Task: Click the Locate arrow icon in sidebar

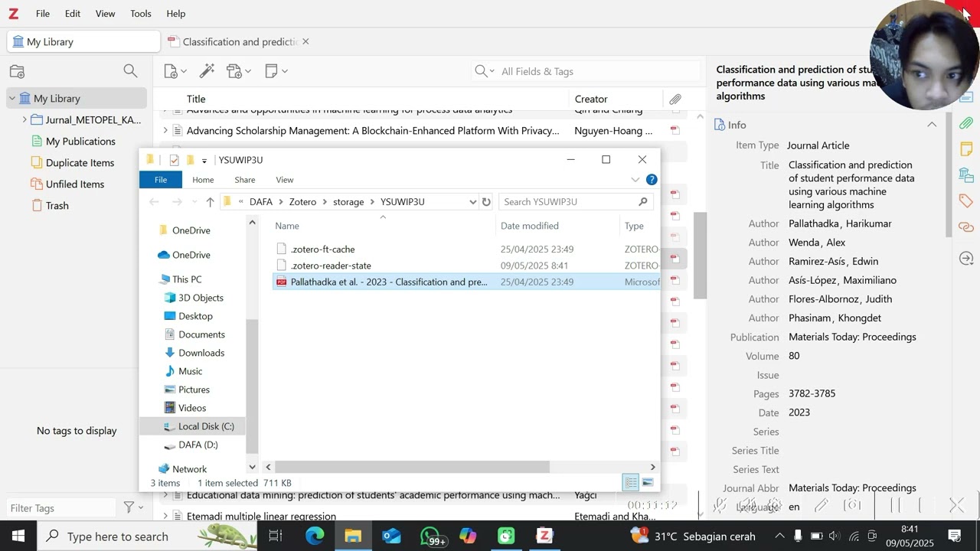Action: [x=966, y=259]
